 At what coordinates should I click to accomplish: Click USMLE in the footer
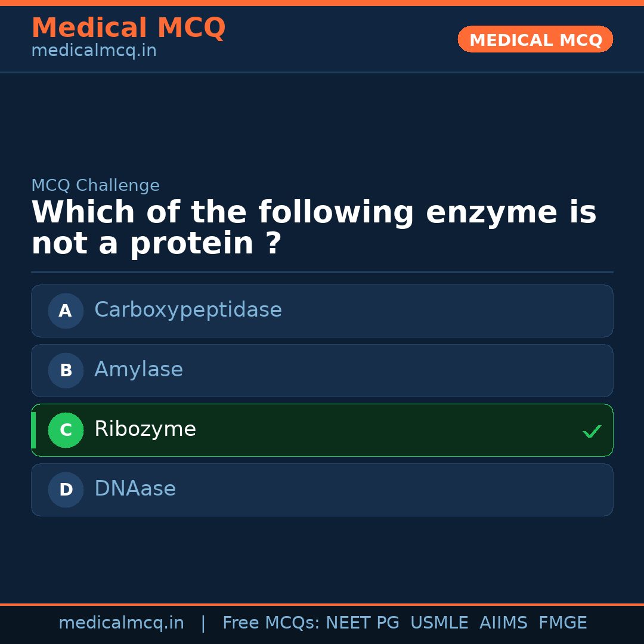point(439,623)
